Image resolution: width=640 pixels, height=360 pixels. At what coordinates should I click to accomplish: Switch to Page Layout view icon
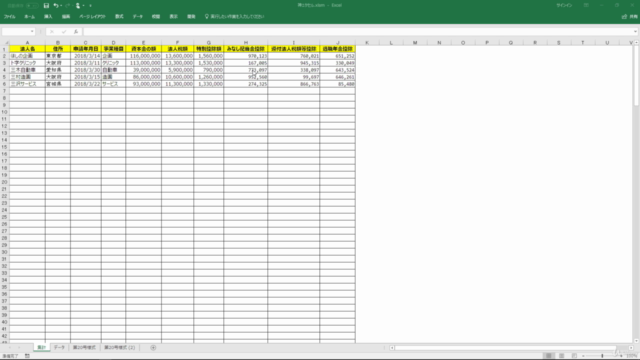point(562,356)
